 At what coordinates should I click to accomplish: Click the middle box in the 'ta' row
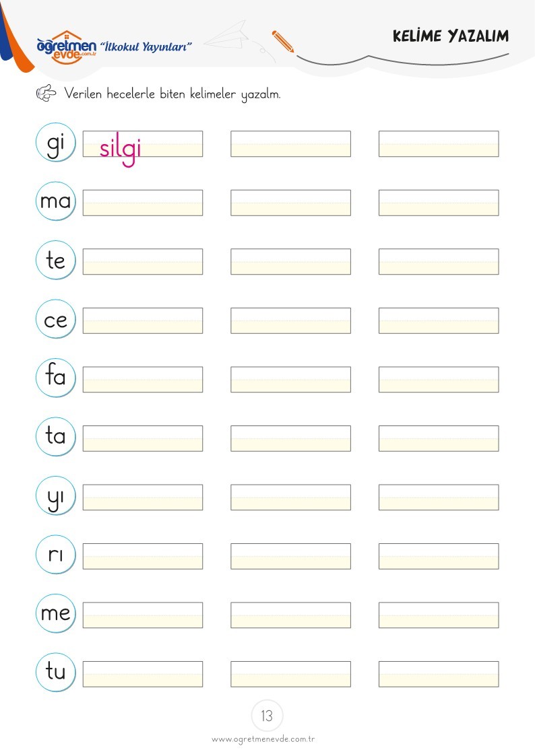click(291, 438)
